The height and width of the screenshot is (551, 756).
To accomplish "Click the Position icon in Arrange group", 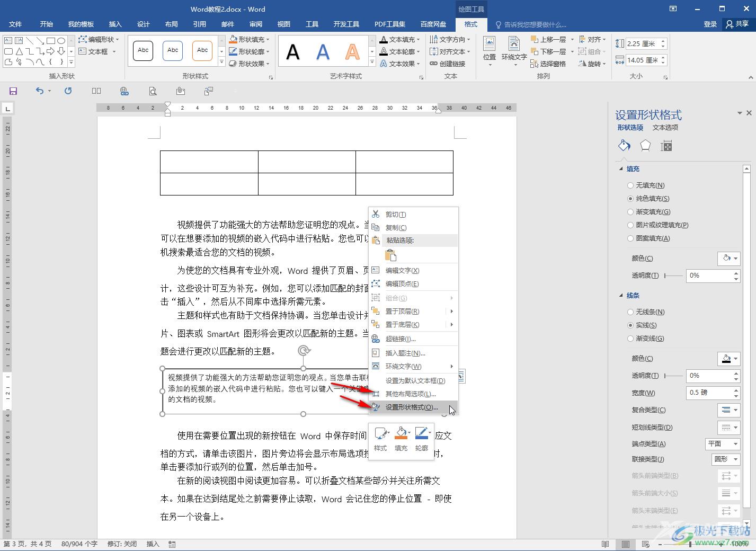I will click(x=490, y=51).
